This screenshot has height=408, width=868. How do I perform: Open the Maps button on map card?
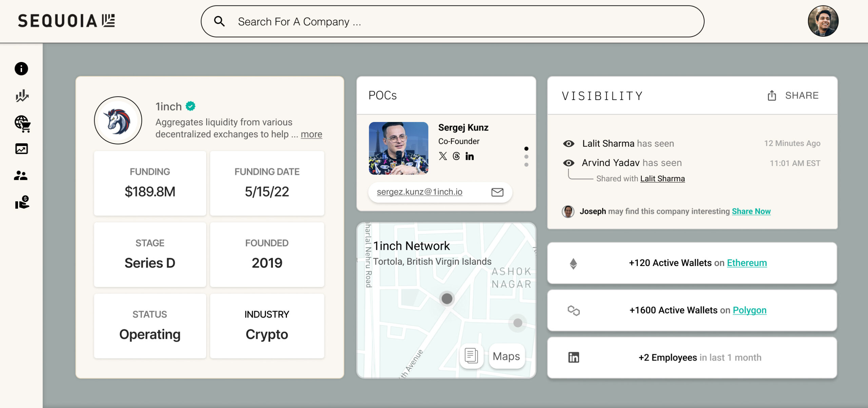tap(506, 356)
